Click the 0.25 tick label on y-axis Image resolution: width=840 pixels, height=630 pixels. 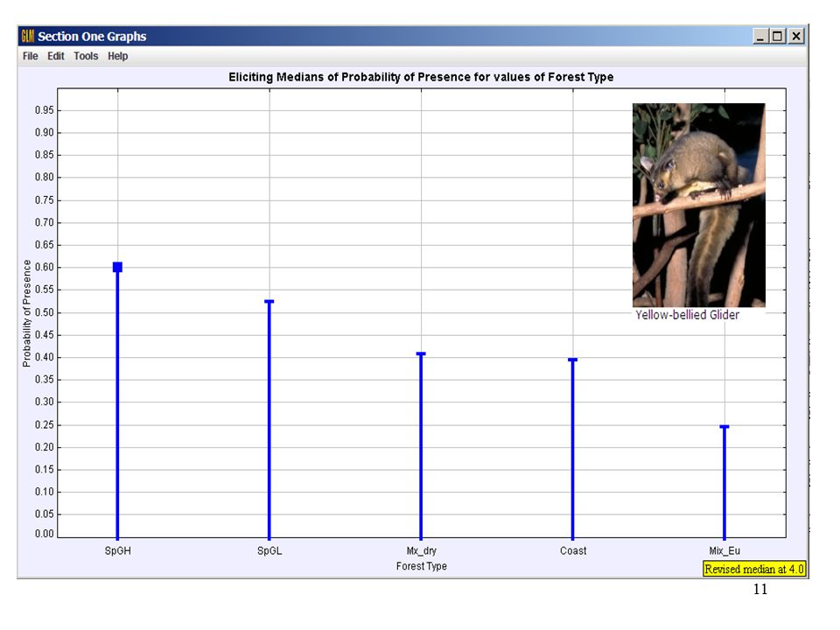click(x=45, y=425)
